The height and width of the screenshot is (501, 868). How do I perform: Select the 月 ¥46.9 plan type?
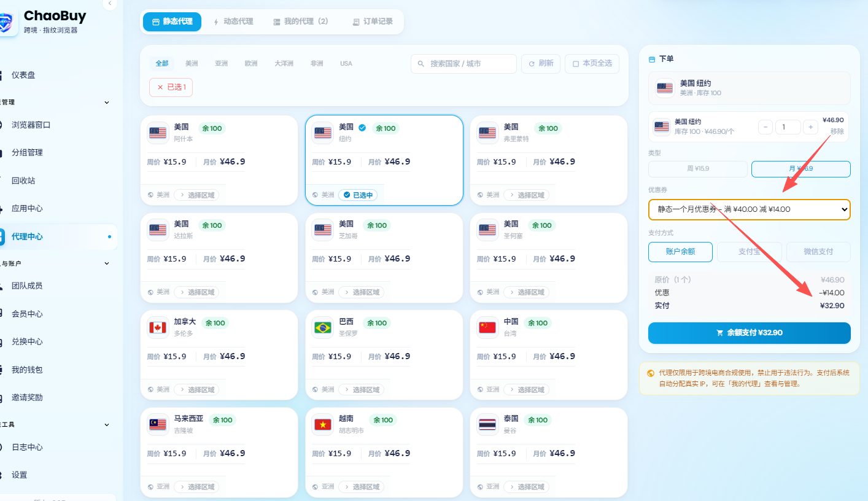801,169
